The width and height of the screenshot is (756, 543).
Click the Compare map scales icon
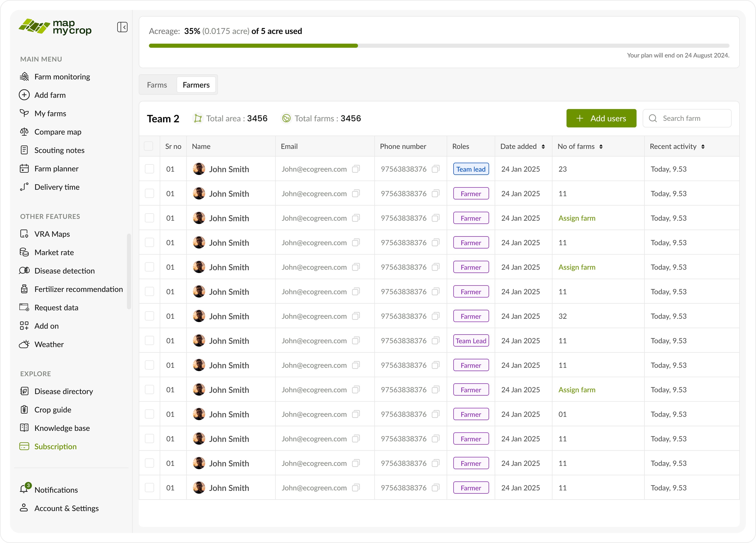click(24, 132)
